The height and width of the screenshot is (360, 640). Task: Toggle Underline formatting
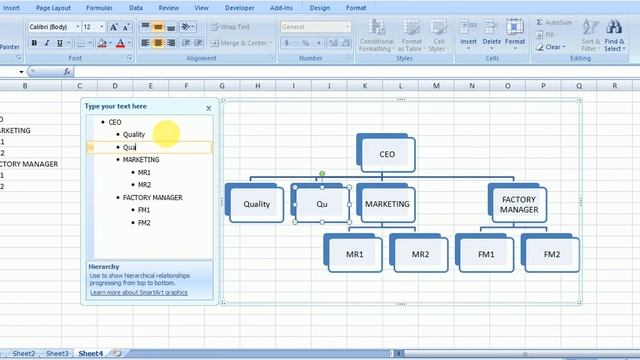(x=60, y=43)
